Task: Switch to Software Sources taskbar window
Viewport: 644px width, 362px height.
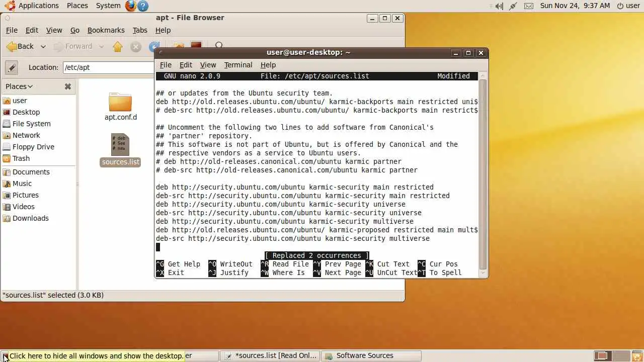Action: coord(371,355)
